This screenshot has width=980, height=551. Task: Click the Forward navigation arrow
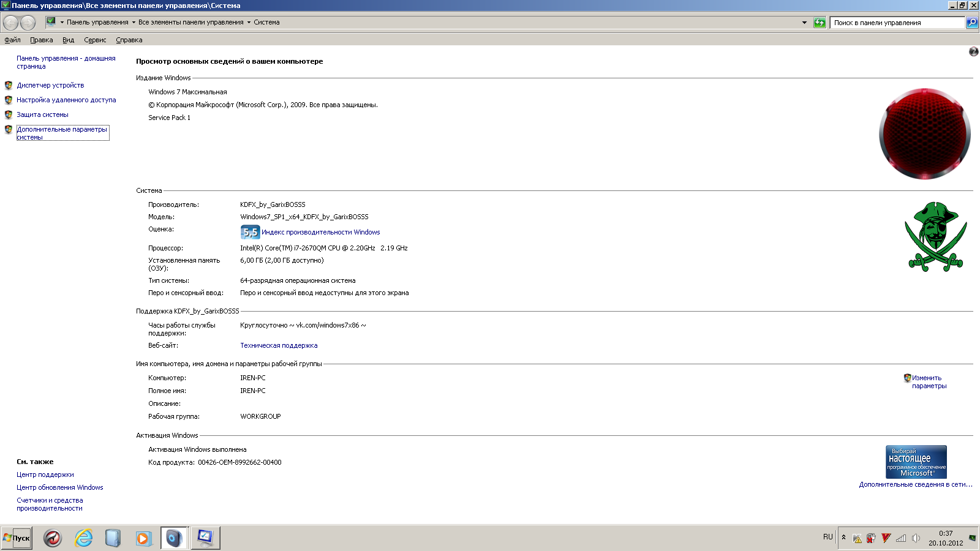(28, 23)
